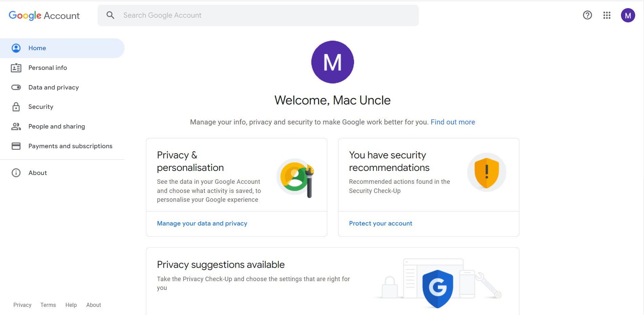The width and height of the screenshot is (644, 315).
Task: Click Manage your data and privacy
Action: tap(202, 223)
